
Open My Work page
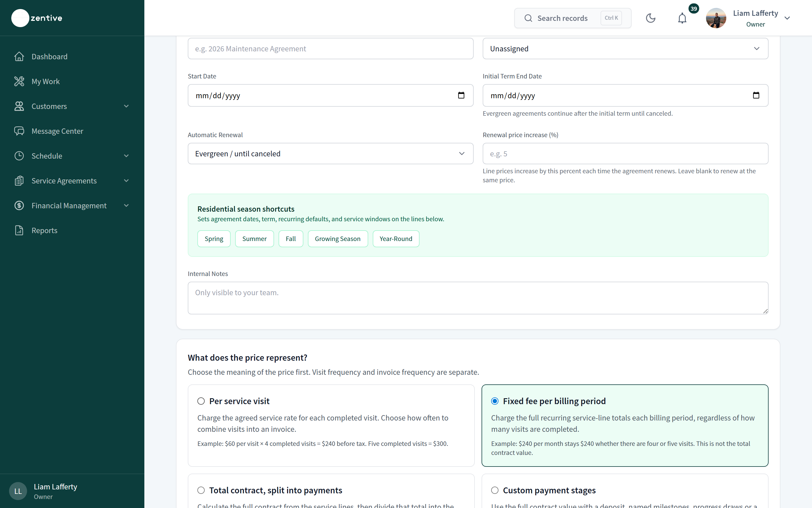pyautogui.click(x=46, y=81)
